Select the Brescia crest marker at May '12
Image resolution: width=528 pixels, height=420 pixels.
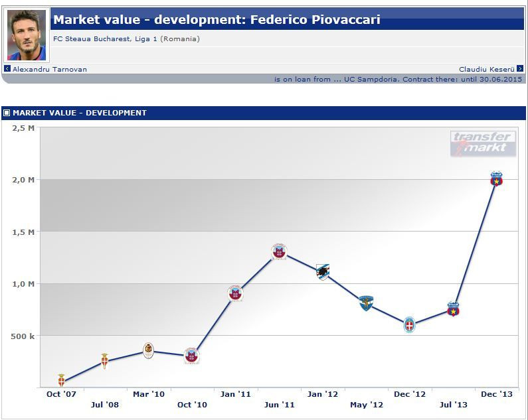point(366,303)
